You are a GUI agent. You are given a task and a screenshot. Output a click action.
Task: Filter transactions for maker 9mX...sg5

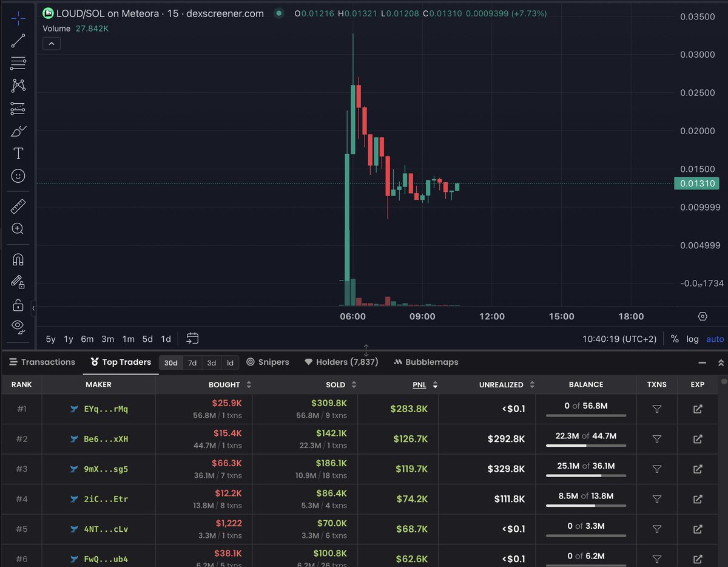[656, 469]
